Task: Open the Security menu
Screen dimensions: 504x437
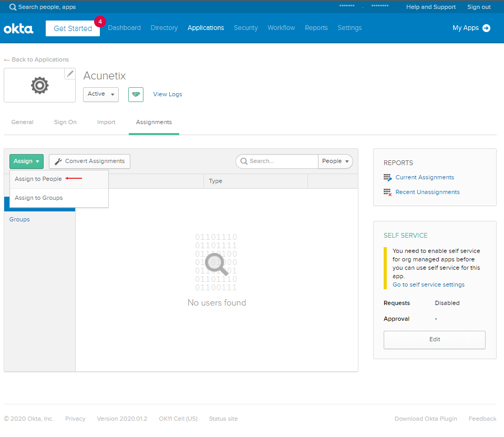Action: pyautogui.click(x=245, y=28)
